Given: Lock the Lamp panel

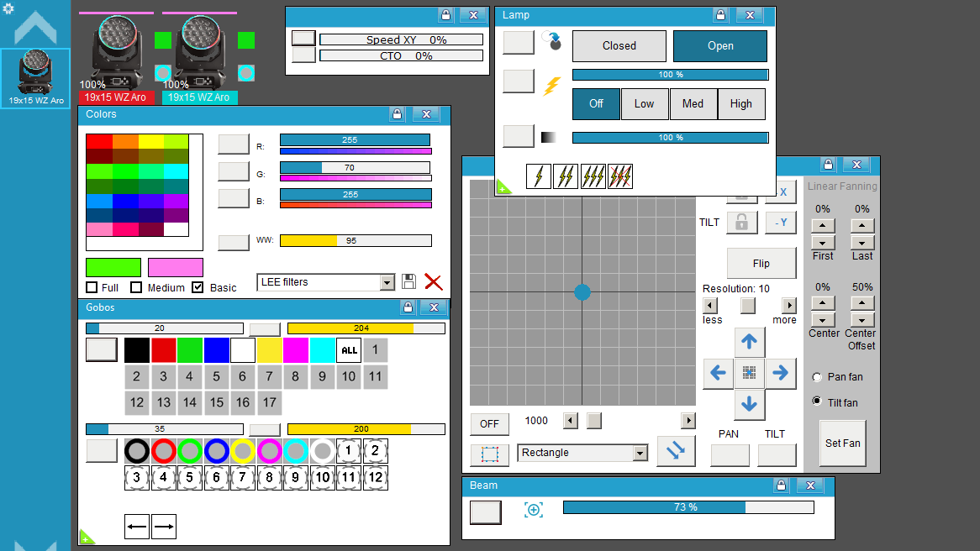Looking at the screenshot, I should tap(720, 15).
